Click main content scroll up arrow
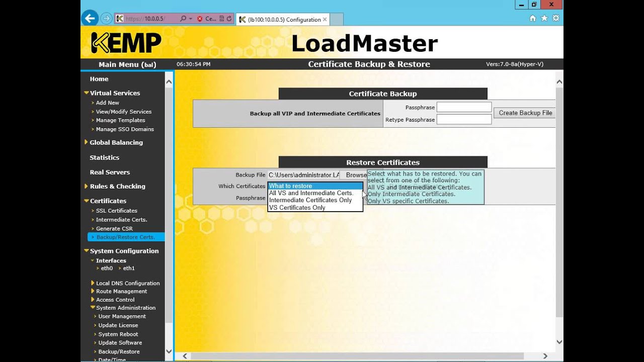The height and width of the screenshot is (362, 644). click(559, 82)
